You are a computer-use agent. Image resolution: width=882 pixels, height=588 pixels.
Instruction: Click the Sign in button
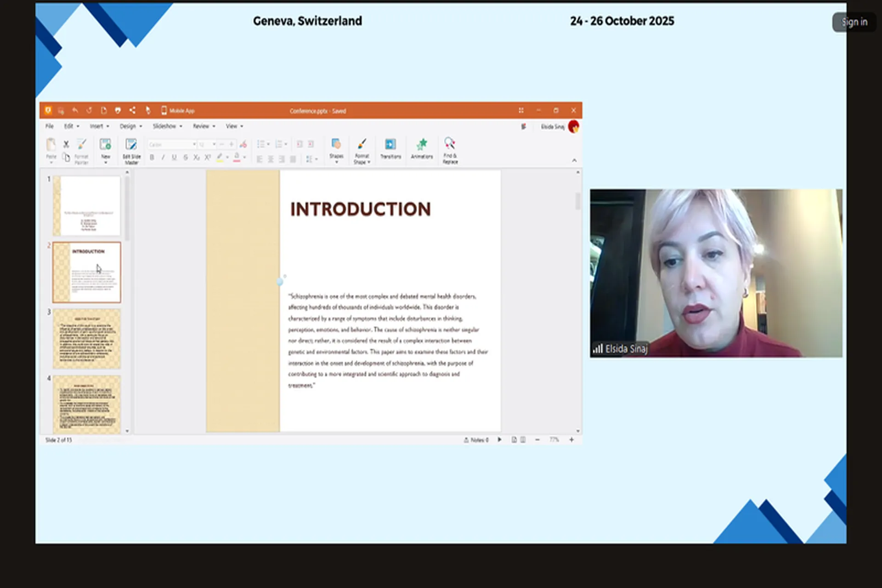854,22
